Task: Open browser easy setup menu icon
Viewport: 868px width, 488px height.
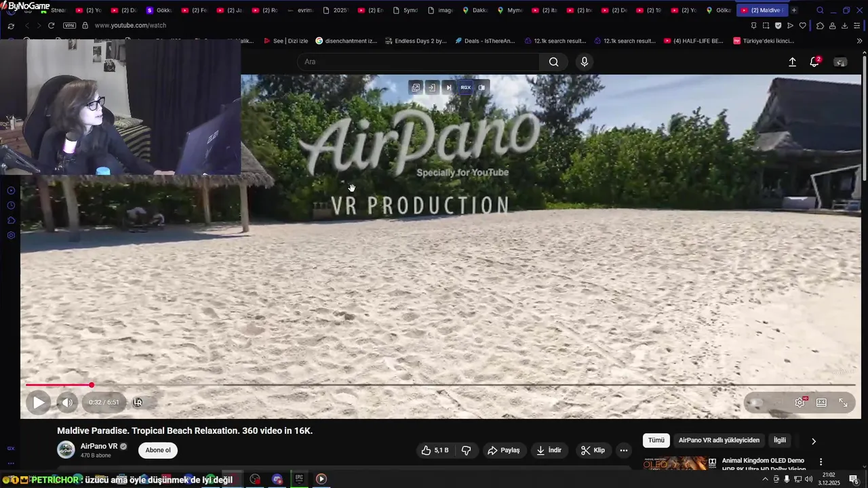Action: coord(857,25)
